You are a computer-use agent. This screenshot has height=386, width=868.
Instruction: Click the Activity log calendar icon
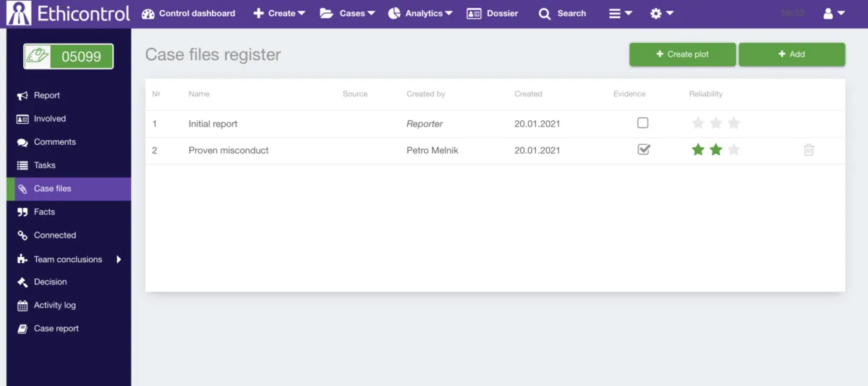coord(22,306)
